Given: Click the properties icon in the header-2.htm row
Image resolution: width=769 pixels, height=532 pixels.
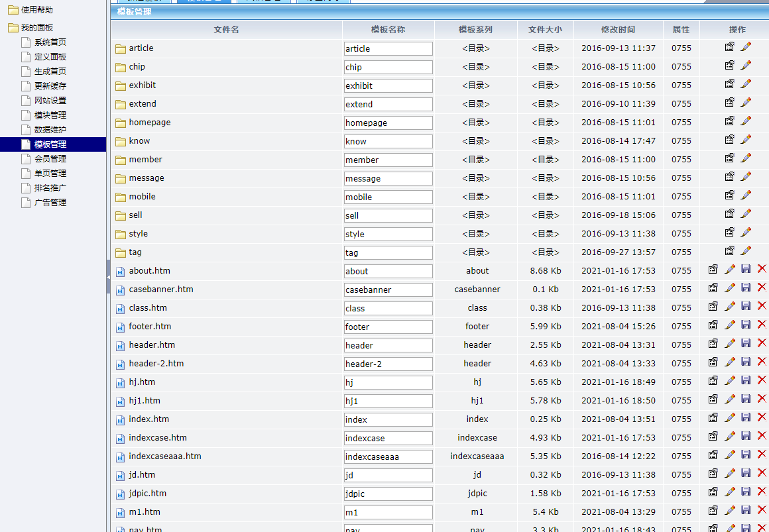Looking at the screenshot, I should [x=713, y=362].
